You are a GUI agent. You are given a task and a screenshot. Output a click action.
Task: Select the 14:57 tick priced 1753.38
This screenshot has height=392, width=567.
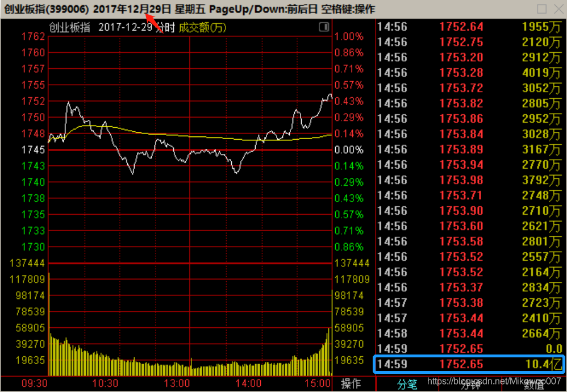(470, 303)
